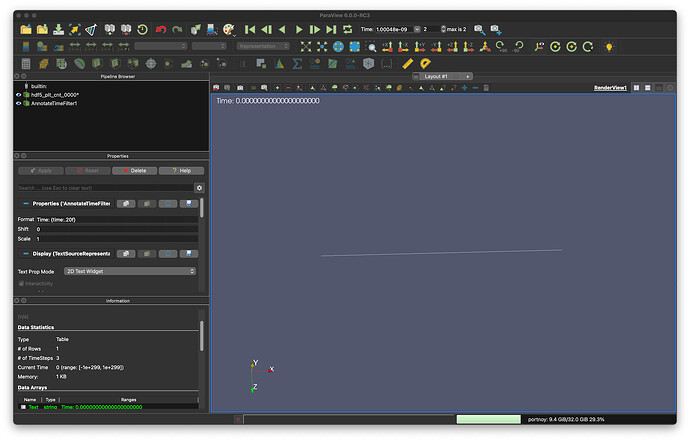Select the Ruler tool icon
This screenshot has width=690, height=440.
click(x=407, y=63)
